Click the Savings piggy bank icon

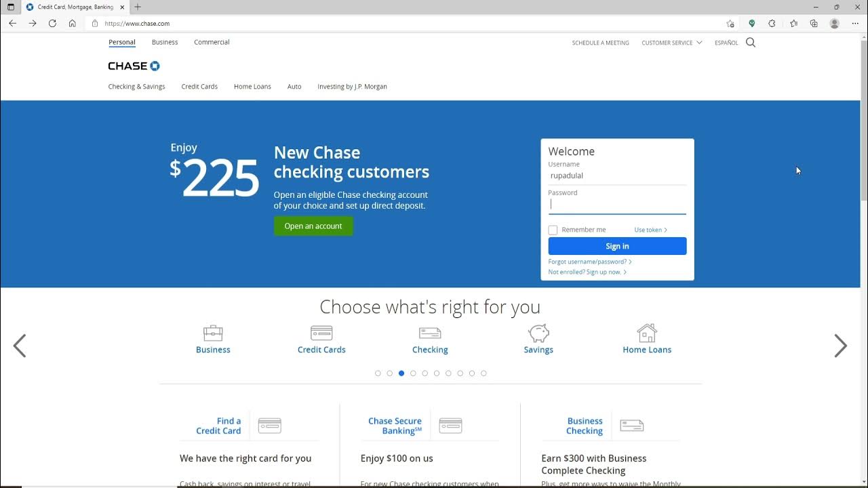tap(538, 333)
